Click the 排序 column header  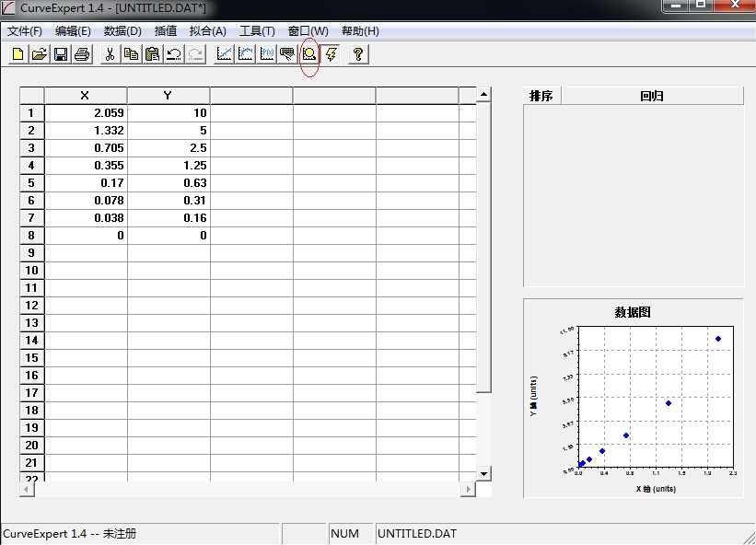tap(542, 96)
